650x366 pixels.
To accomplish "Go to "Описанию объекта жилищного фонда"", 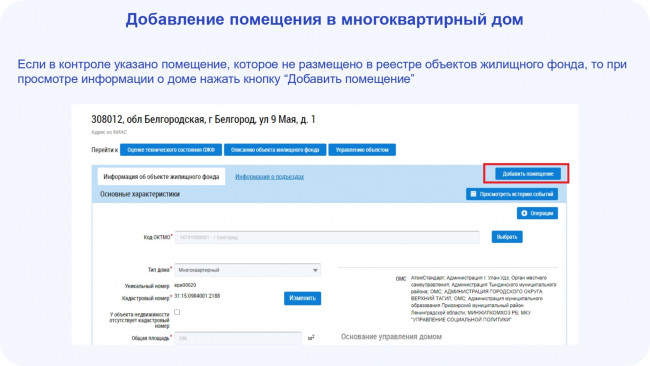I will [275, 150].
